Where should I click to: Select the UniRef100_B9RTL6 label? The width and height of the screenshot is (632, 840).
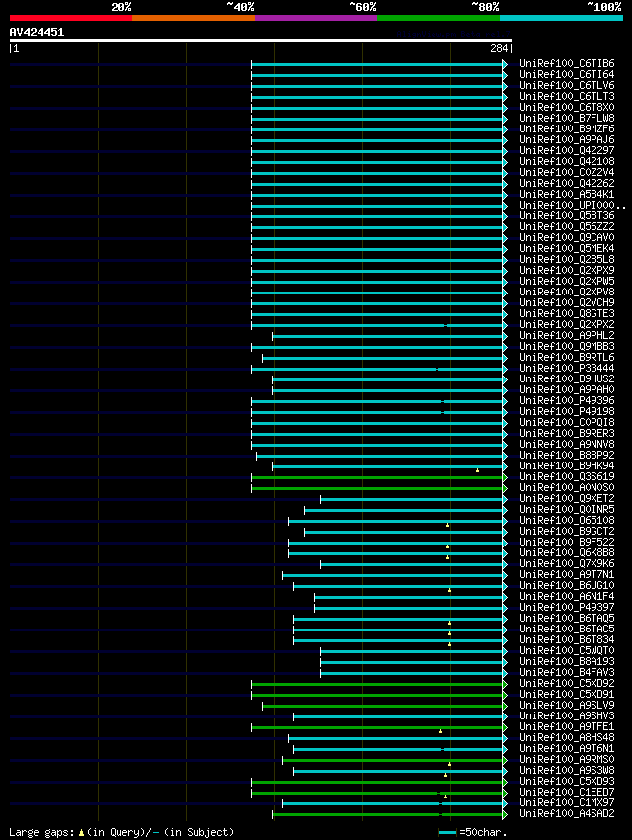click(567, 357)
